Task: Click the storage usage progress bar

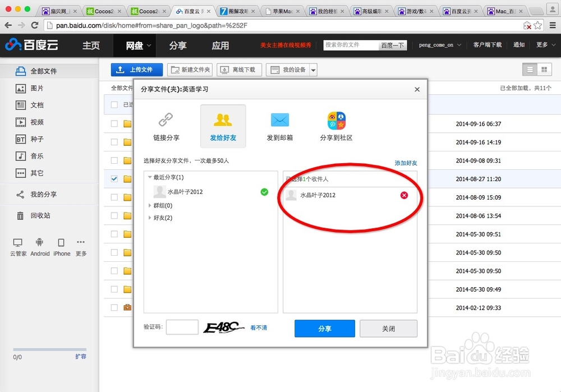Action: [x=50, y=349]
